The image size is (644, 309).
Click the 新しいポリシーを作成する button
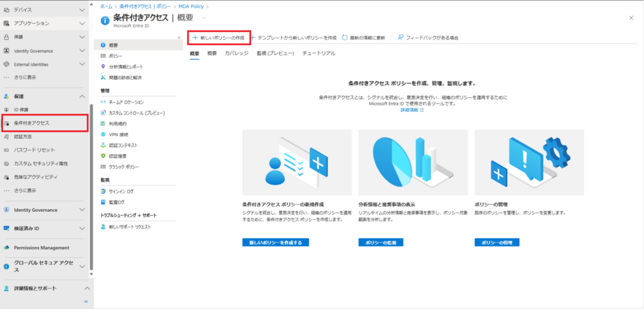pyautogui.click(x=275, y=243)
